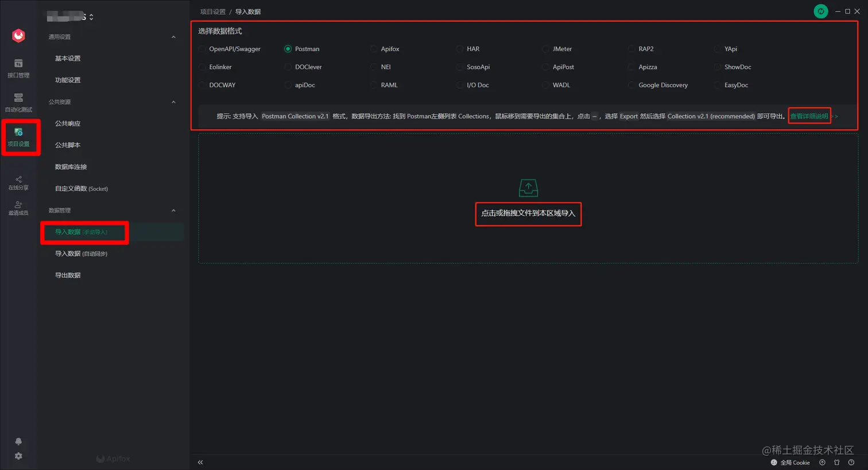Click the upload arrow status icon

click(822, 463)
